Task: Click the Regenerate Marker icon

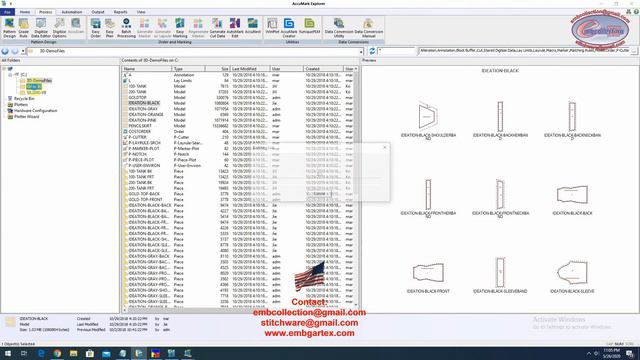Action: [x=198, y=28]
